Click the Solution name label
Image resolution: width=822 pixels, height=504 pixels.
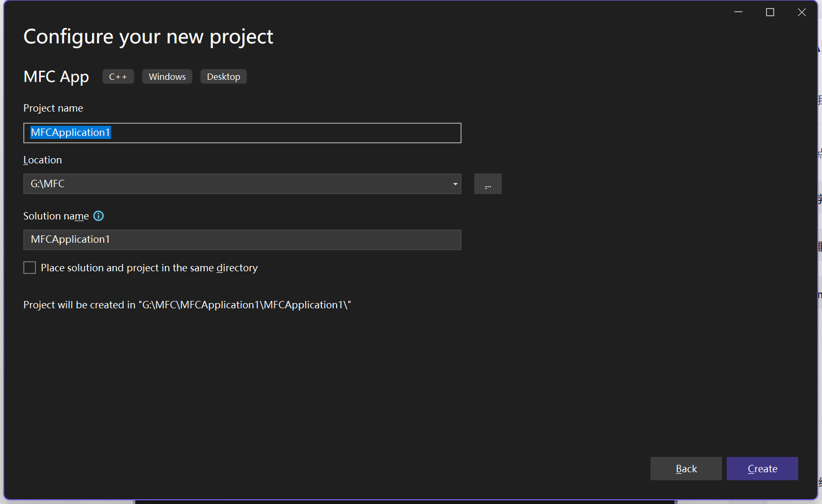[x=56, y=216]
